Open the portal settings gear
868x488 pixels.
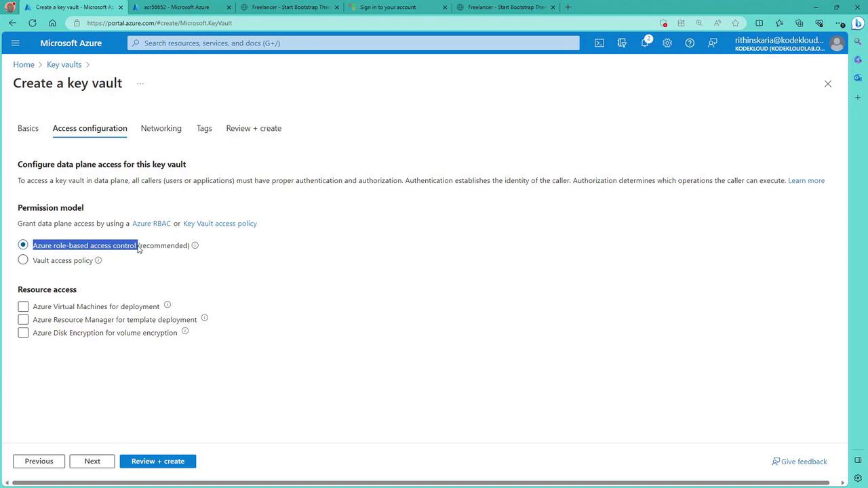667,43
